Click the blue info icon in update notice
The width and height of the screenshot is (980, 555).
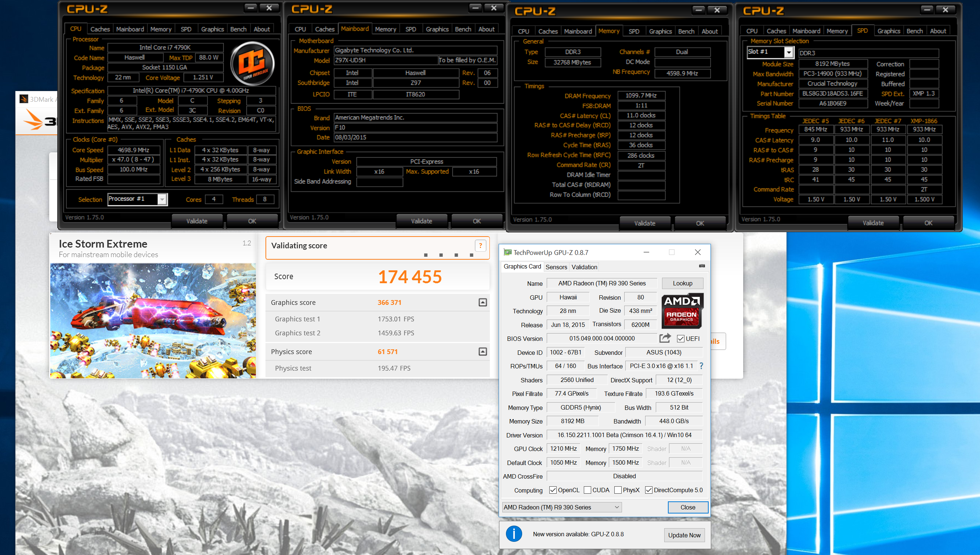click(x=514, y=534)
